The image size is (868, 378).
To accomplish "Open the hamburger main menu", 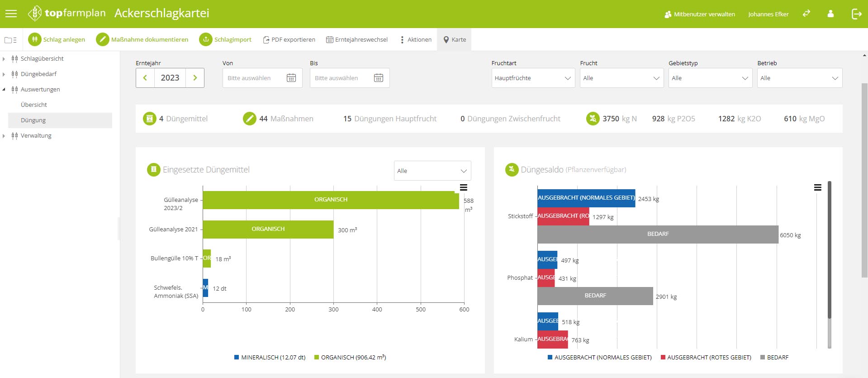I will 11,14.
